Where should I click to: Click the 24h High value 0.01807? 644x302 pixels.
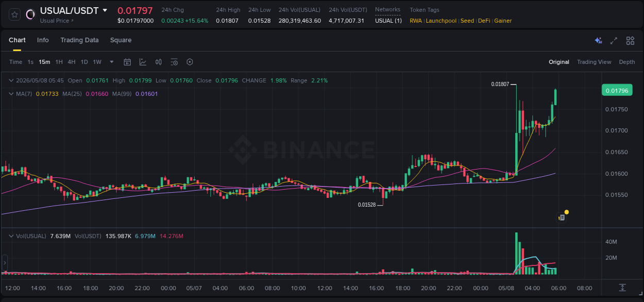(227, 21)
